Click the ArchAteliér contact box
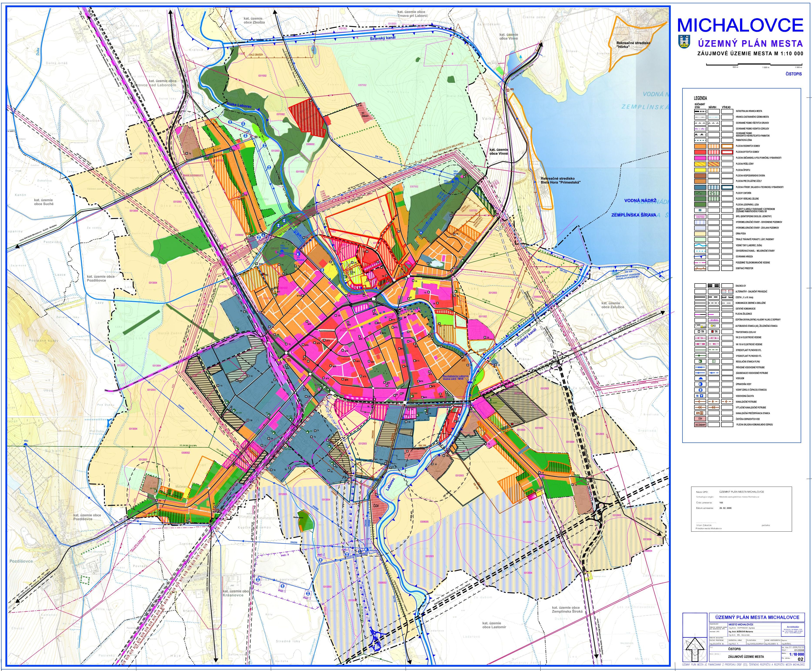812x671 pixels. click(793, 629)
